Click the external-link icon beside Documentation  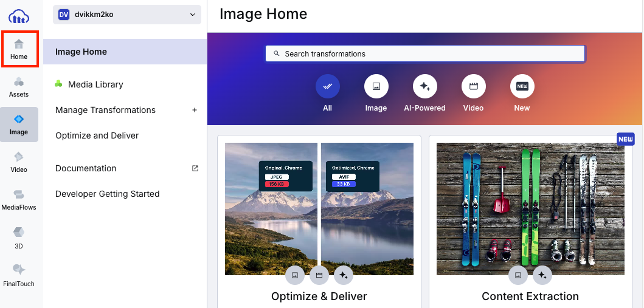coord(195,168)
